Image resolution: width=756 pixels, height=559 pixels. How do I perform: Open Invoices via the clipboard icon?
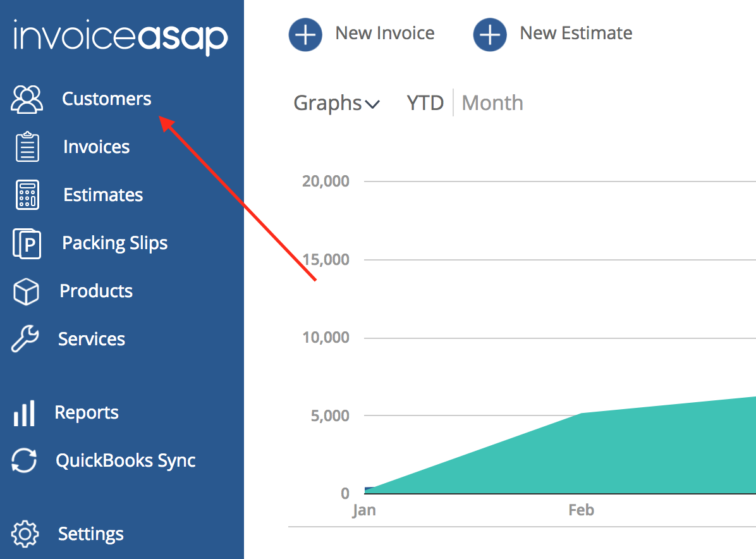[x=27, y=147]
